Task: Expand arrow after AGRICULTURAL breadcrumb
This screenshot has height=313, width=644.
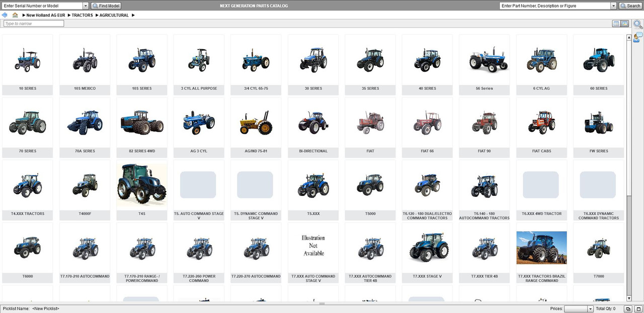Action: point(133,16)
